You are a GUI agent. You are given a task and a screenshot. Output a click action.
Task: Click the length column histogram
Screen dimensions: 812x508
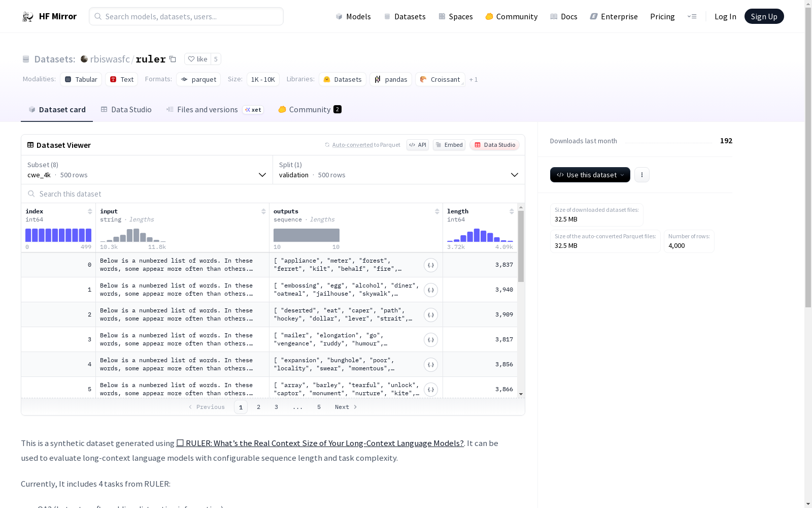pyautogui.click(x=480, y=235)
